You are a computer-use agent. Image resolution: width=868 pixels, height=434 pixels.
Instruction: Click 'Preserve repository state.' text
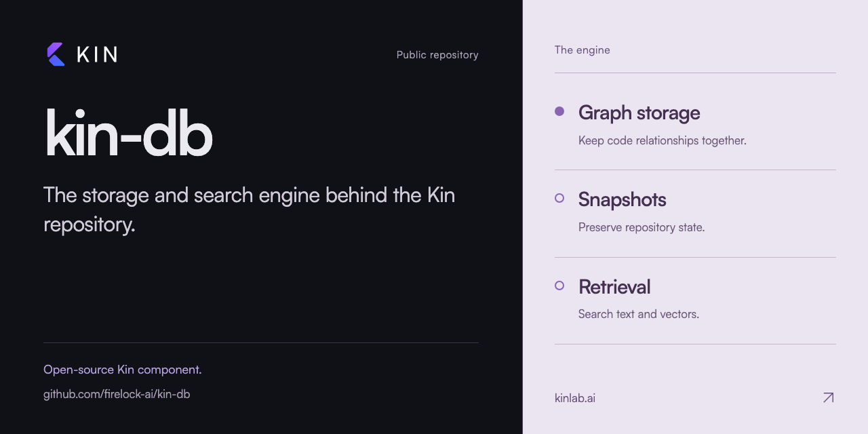coord(642,228)
